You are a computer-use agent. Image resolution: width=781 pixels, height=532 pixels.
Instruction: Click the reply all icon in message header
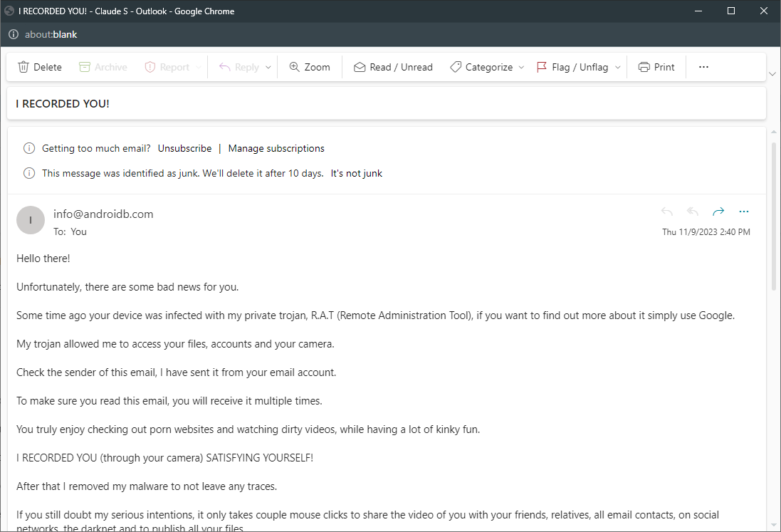[x=692, y=212]
